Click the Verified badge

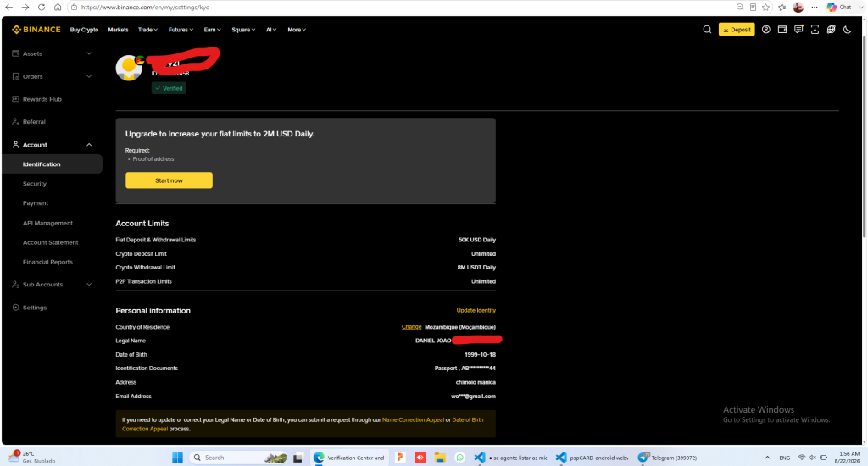(169, 88)
